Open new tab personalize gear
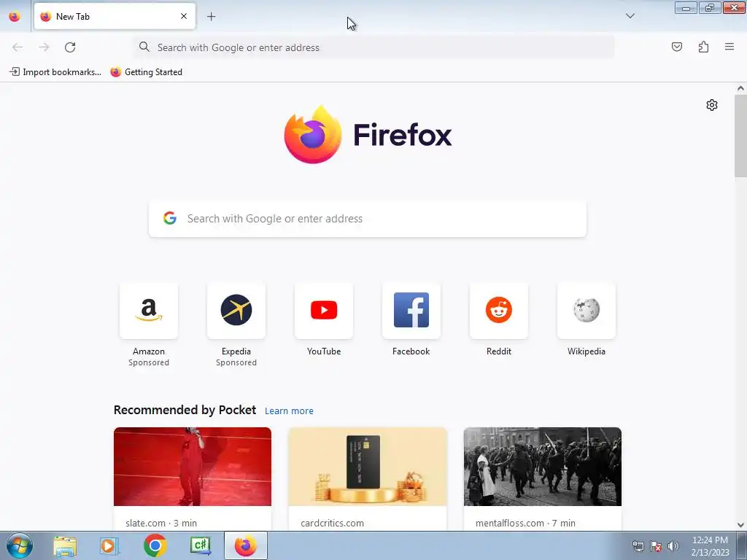Screen dimensions: 747x560 [x=712, y=105]
